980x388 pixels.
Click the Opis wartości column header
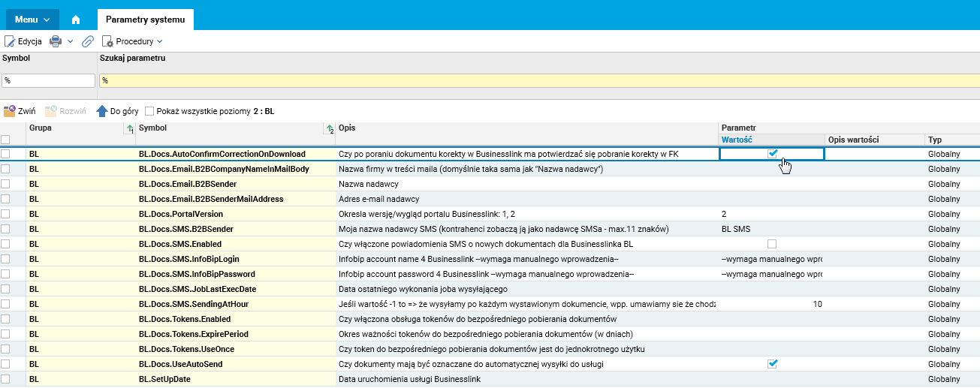(853, 140)
